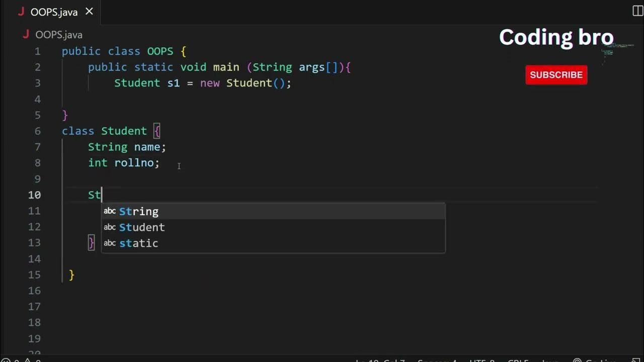Click the Java icon in the breadcrumb bar

click(x=26, y=35)
